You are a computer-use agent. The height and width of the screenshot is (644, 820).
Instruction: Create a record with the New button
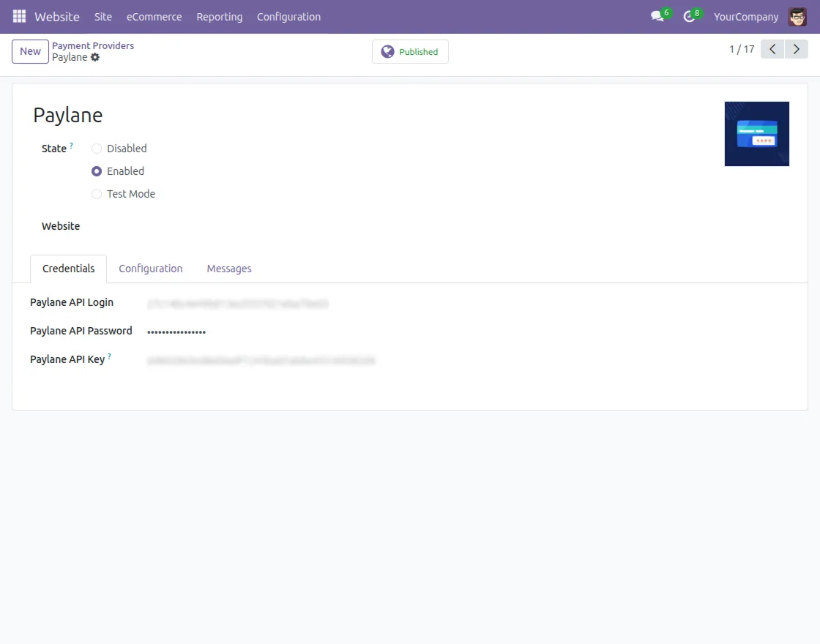(x=29, y=51)
